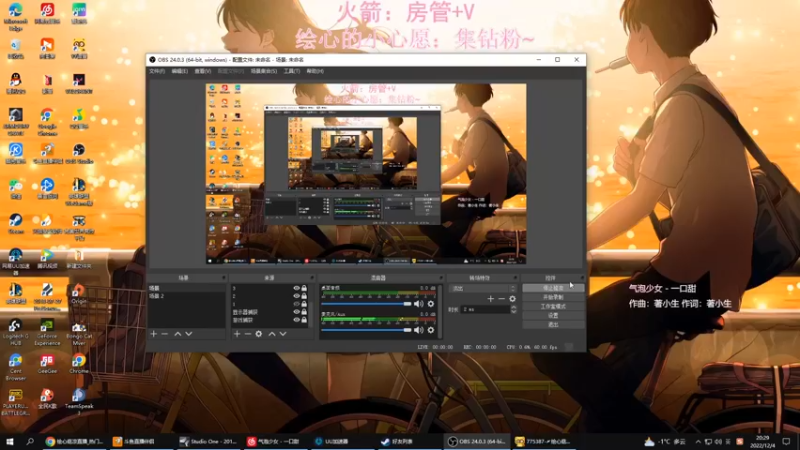Open source properties gear icon

point(259,334)
